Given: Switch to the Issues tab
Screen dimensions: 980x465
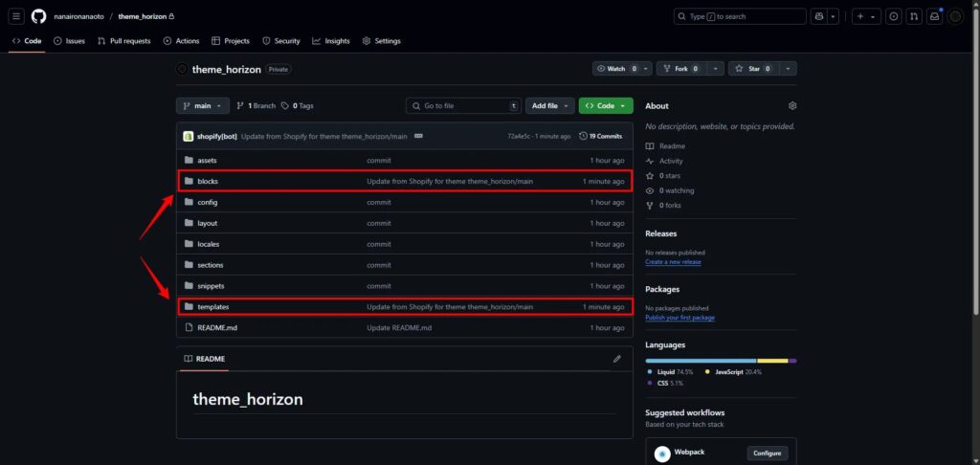Looking at the screenshot, I should 69,40.
